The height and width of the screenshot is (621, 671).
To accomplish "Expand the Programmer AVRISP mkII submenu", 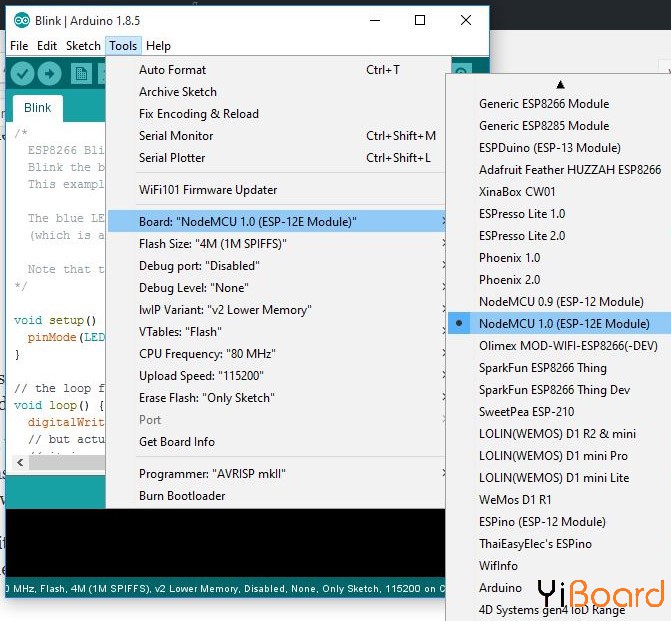I will pyautogui.click(x=276, y=474).
